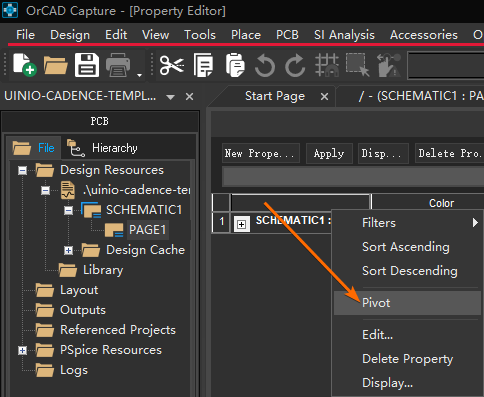The image size is (484, 397).
Task: Click the Paste clipboard icon
Action: click(x=235, y=65)
